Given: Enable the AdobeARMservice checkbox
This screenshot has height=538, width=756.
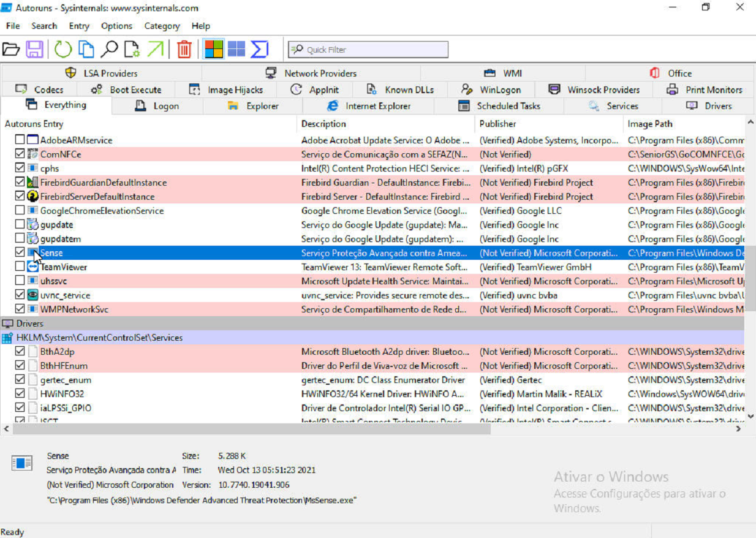Looking at the screenshot, I should (x=20, y=140).
